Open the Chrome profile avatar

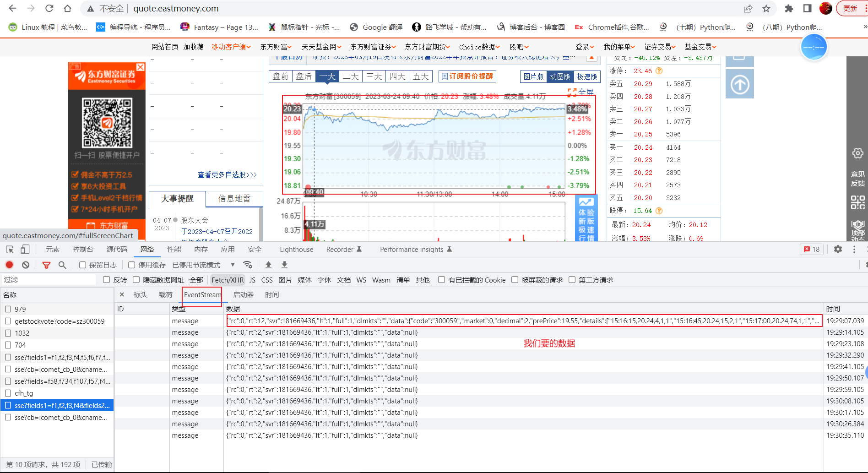825,8
